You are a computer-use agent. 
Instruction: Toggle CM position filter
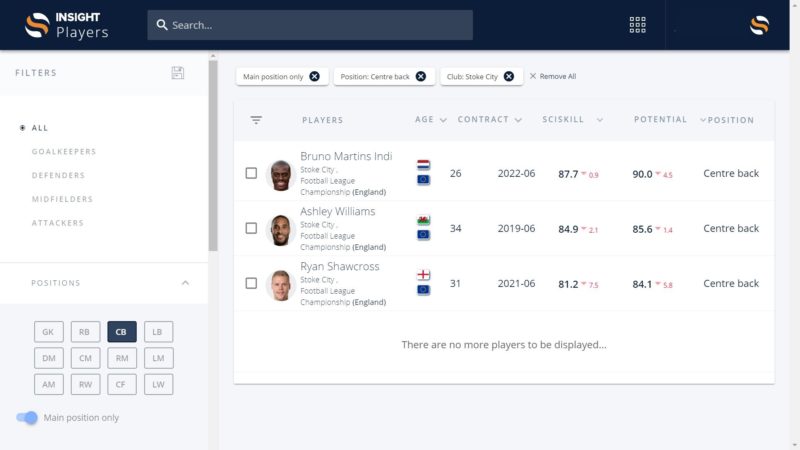tap(85, 358)
